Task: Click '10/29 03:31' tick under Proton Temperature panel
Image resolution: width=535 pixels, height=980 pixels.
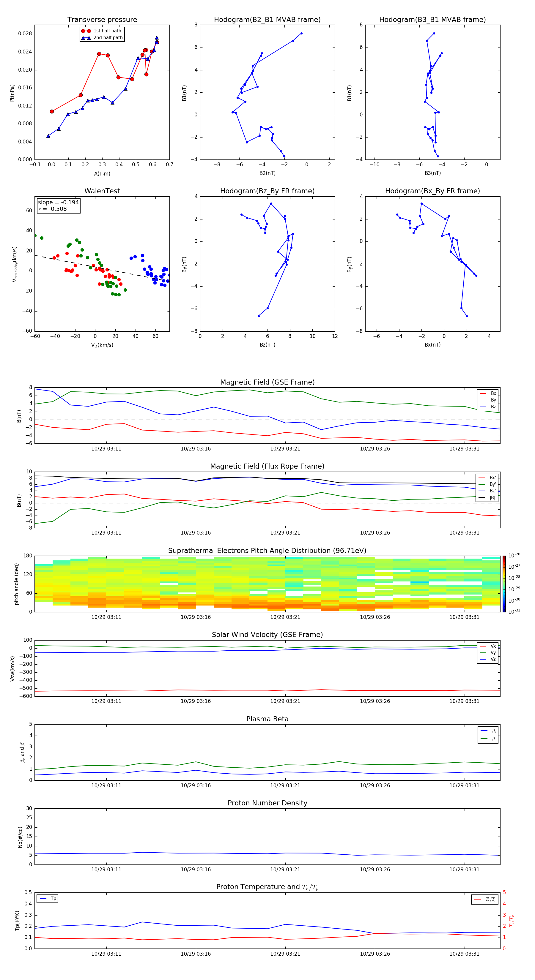Action: (464, 954)
